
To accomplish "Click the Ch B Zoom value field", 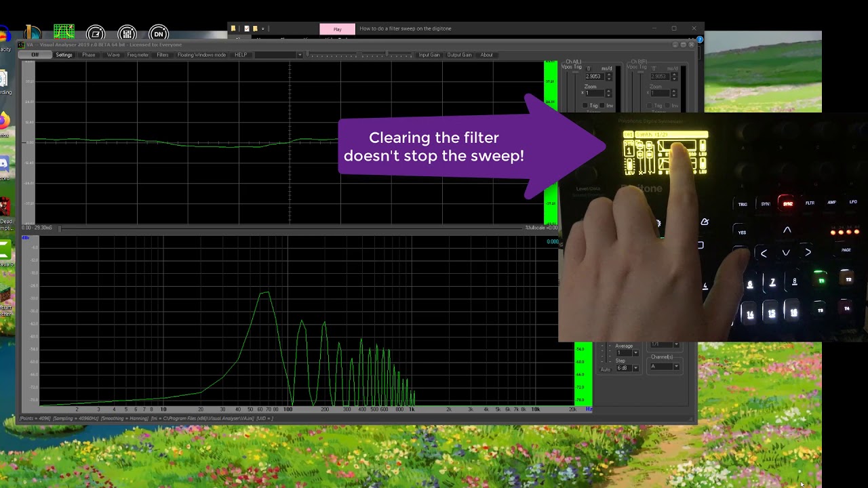I will point(658,94).
